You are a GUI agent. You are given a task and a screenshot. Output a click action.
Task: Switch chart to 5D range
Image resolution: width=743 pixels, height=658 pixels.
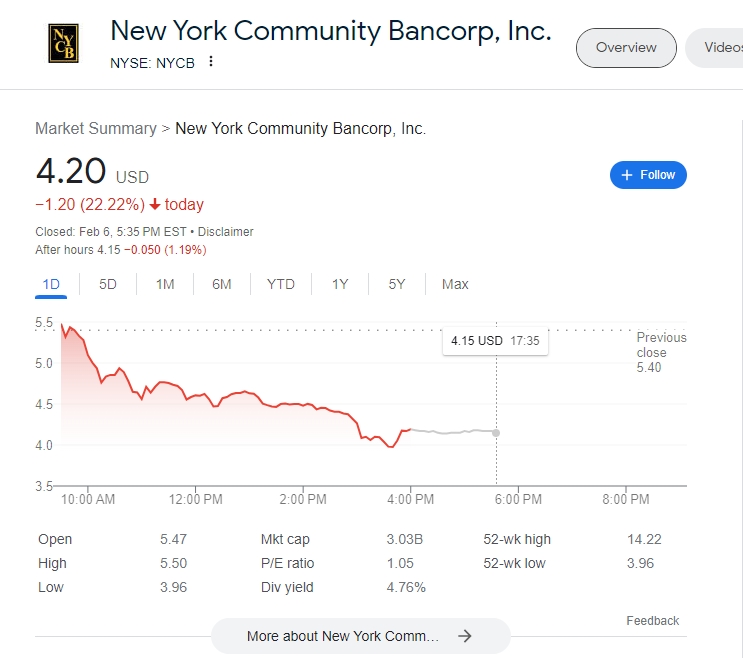click(x=108, y=284)
